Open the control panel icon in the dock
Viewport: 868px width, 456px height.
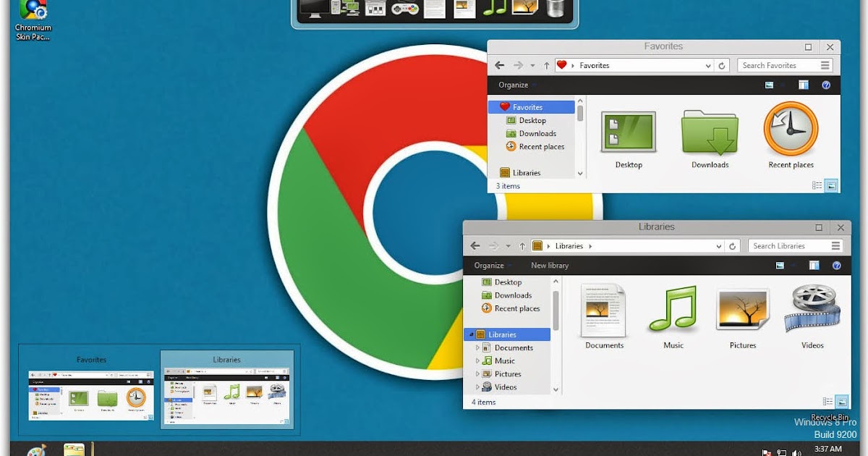point(375,9)
